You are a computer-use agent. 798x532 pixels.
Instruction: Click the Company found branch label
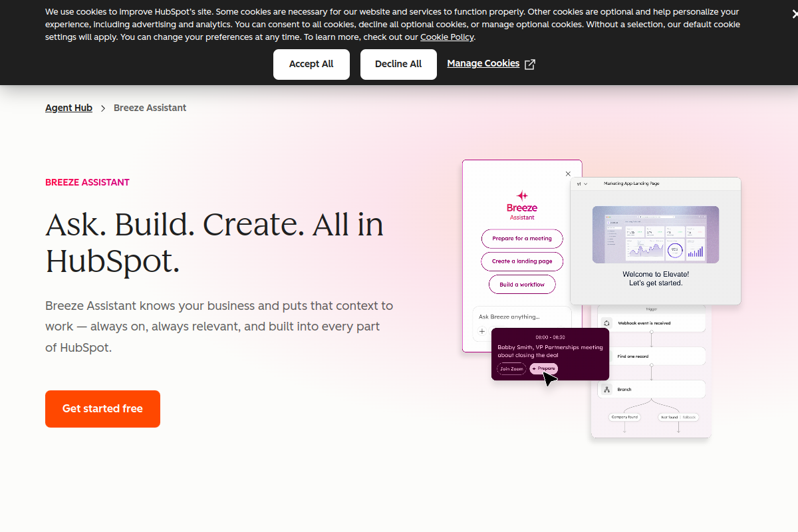[624, 417]
